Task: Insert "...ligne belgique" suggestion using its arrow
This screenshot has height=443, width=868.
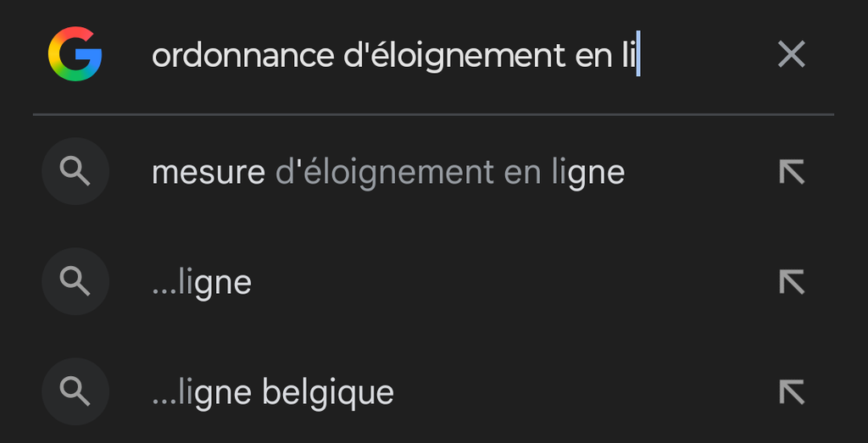Action: (791, 391)
